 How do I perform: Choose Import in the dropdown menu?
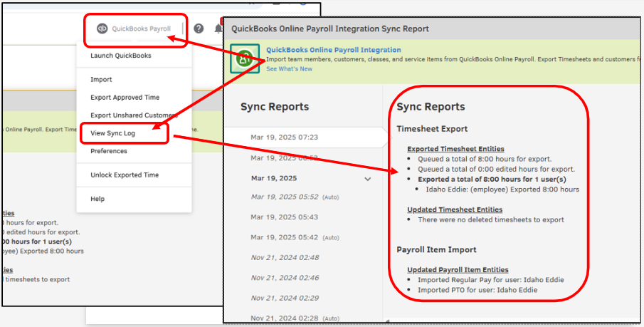tap(101, 79)
